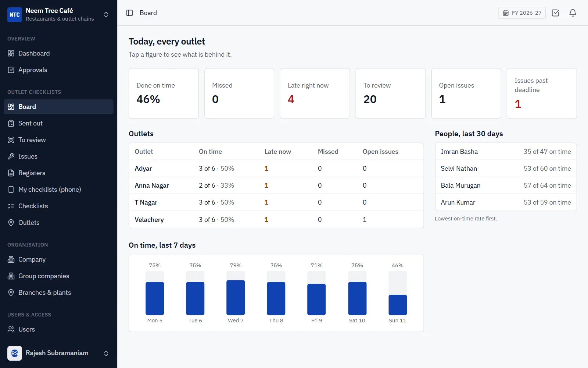Select the Adyar outlet row

point(276,169)
